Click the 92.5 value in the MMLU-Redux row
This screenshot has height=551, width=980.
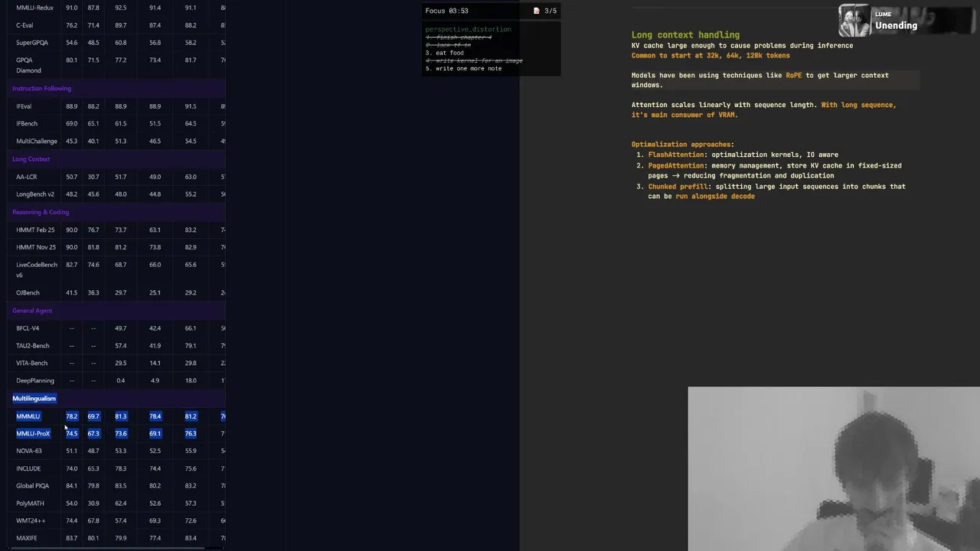[x=120, y=8]
